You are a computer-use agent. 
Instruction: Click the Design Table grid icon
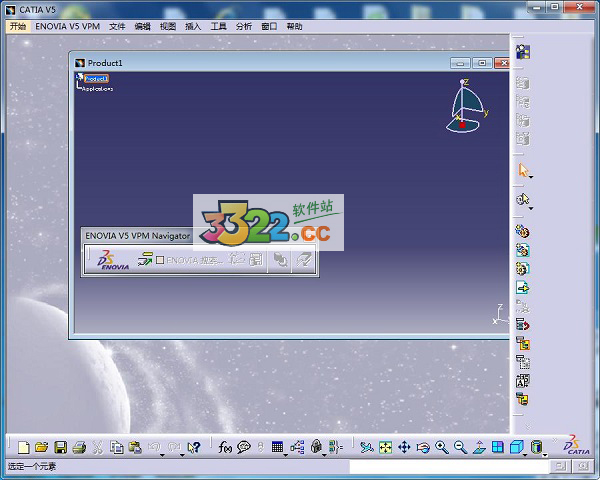coord(277,447)
